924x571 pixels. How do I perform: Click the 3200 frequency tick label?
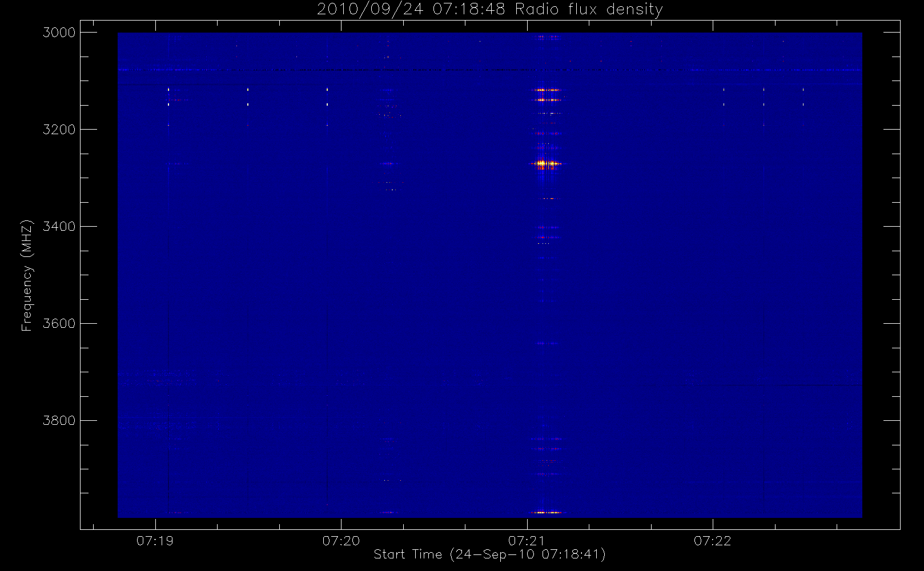pyautogui.click(x=59, y=130)
